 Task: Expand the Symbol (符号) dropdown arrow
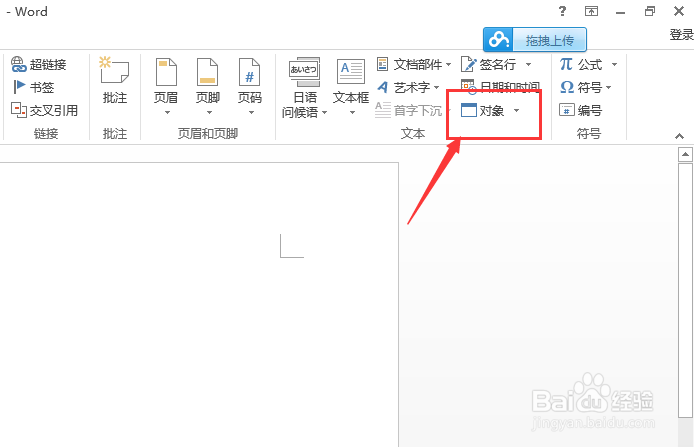click(x=609, y=87)
